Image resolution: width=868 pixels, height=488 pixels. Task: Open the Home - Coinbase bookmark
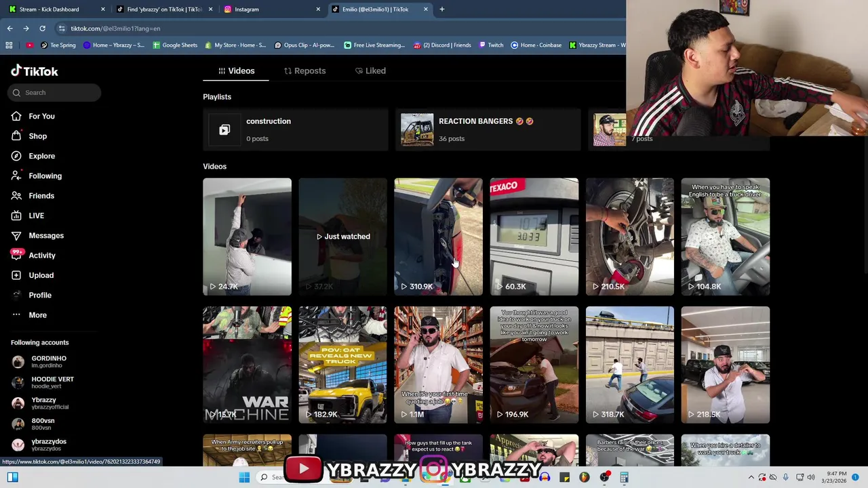536,45
